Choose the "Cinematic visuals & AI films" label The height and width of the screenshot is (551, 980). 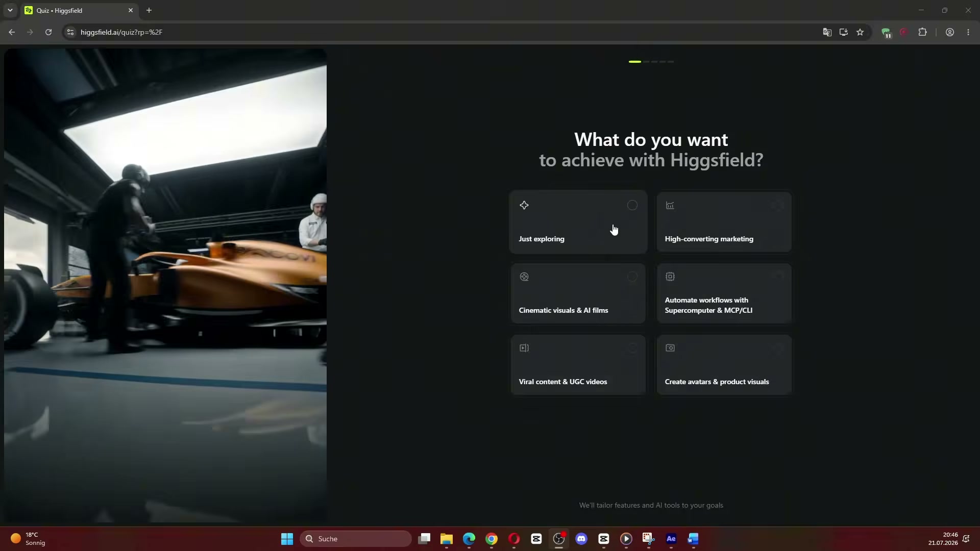click(563, 310)
